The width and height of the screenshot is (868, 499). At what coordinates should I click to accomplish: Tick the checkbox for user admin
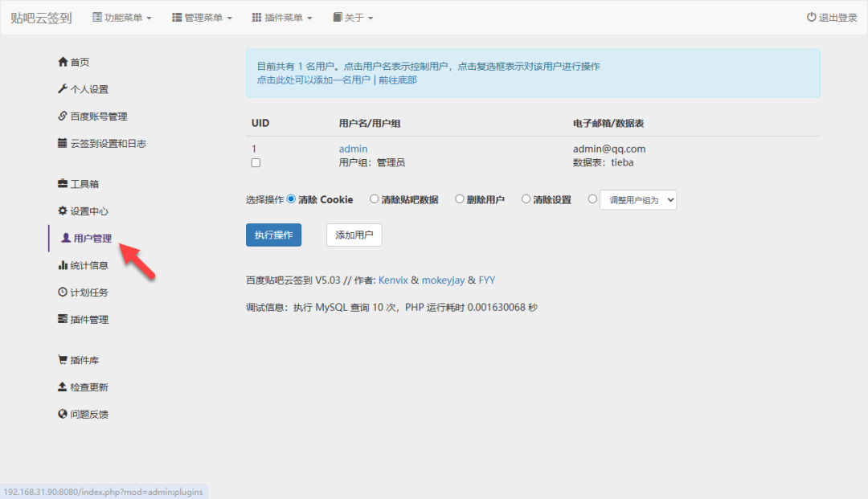click(x=256, y=162)
